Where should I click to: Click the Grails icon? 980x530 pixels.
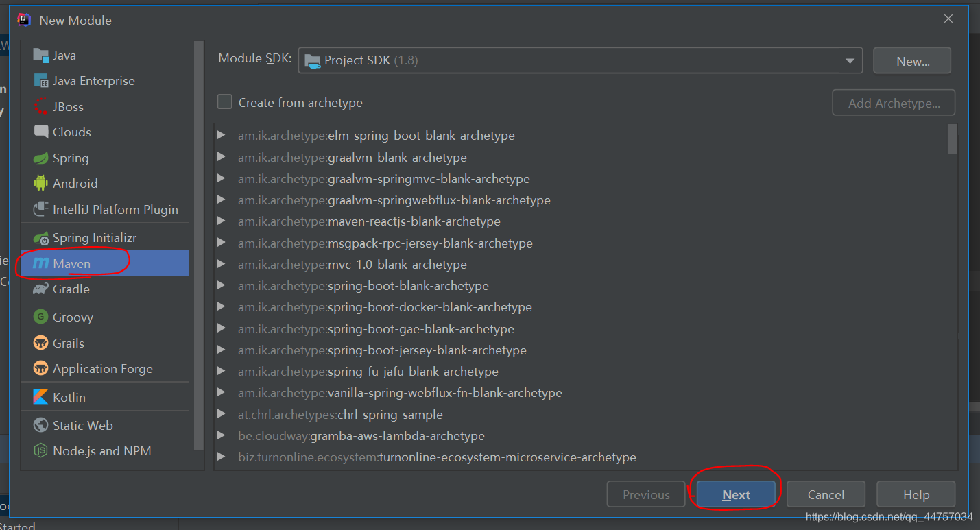41,344
